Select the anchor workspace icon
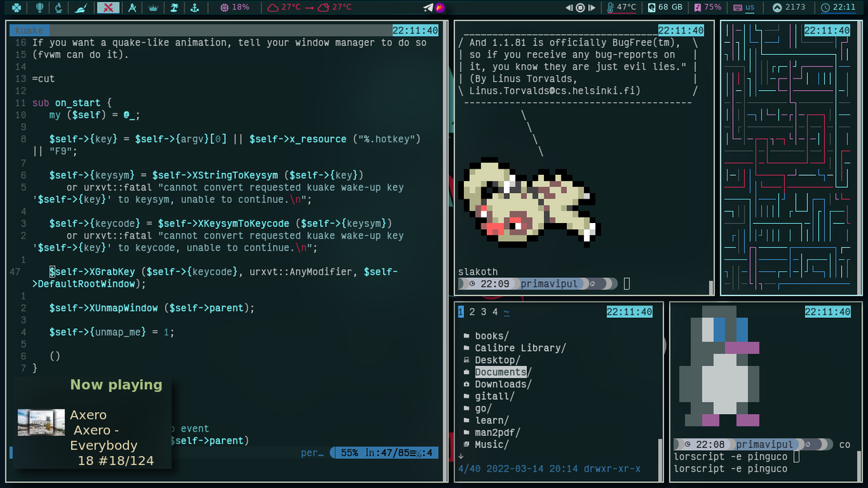 pos(195,7)
